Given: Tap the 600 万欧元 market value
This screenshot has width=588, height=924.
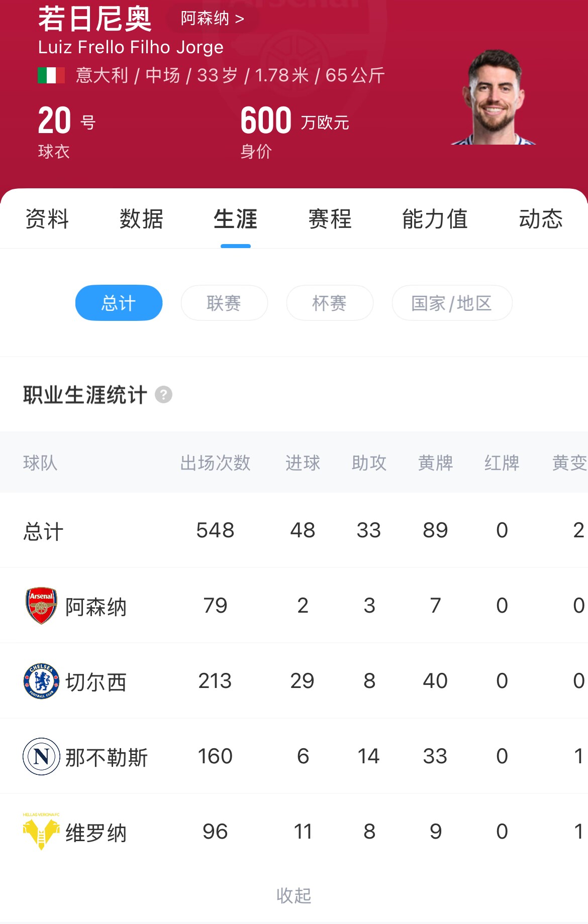Looking at the screenshot, I should pos(294,122).
